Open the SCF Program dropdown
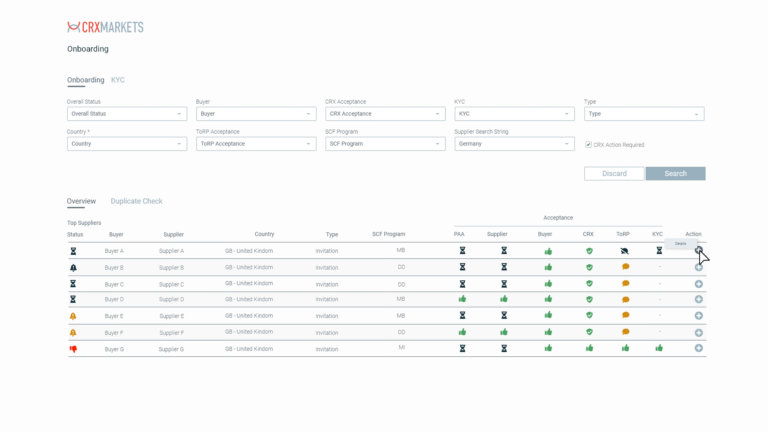Screen dimensions: 768x432 tap(385, 144)
